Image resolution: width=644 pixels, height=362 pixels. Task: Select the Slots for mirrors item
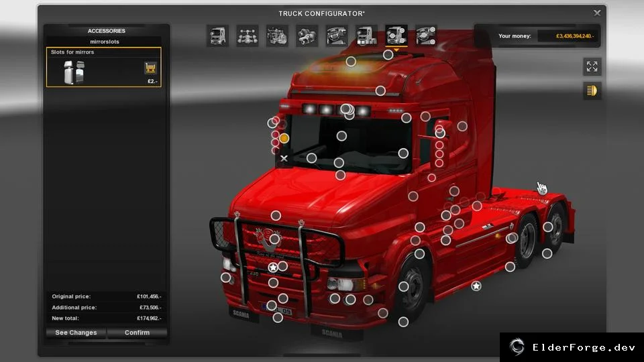pyautogui.click(x=103, y=67)
